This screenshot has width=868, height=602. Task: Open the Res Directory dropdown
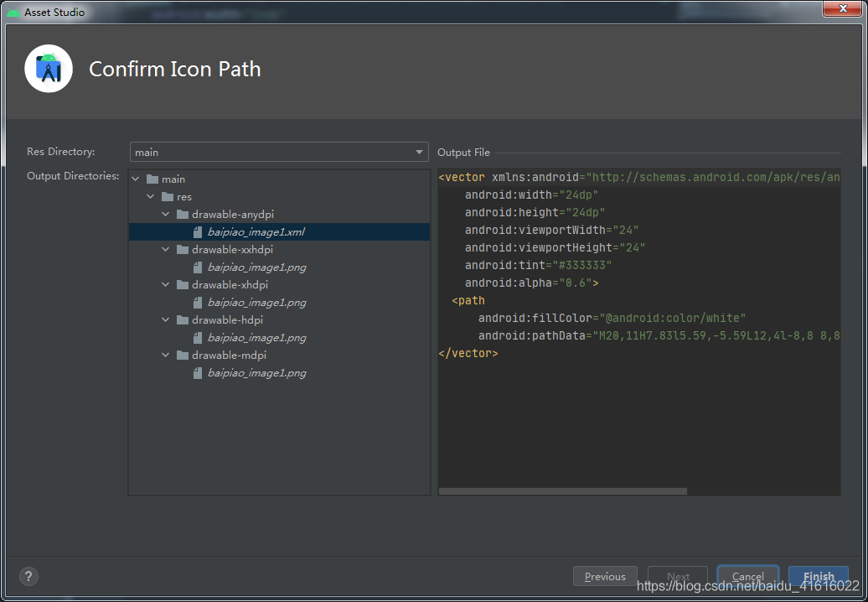click(x=279, y=152)
